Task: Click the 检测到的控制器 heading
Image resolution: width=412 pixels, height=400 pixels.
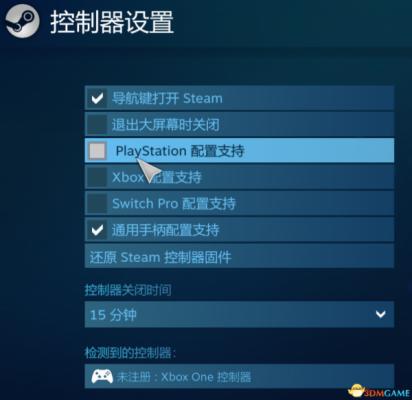Action: [x=130, y=353]
